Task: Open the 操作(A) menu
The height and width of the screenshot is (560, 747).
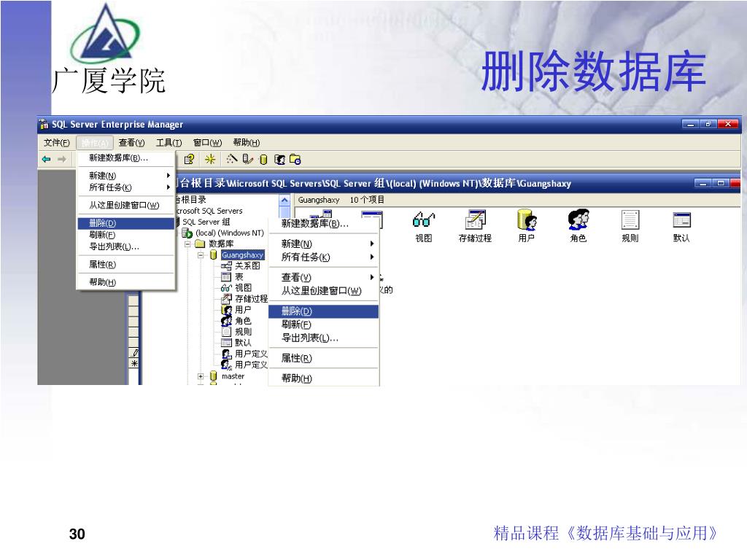Action: tap(94, 142)
